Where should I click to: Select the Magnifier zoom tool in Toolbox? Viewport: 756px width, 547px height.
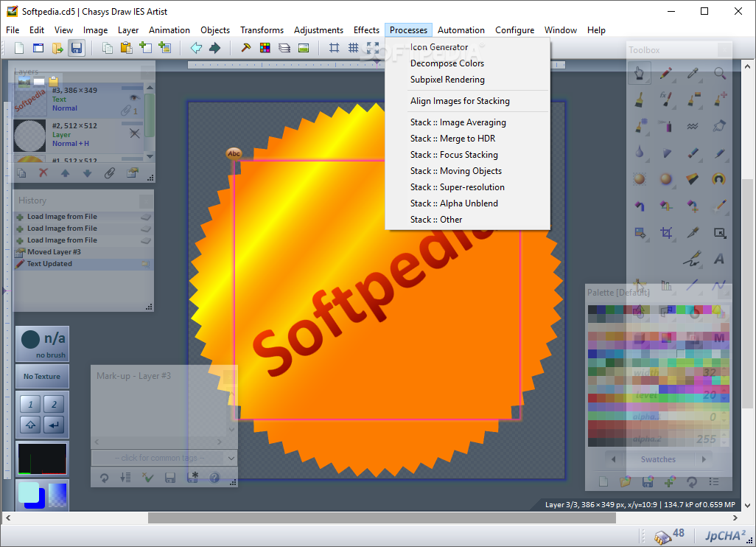pyautogui.click(x=720, y=73)
